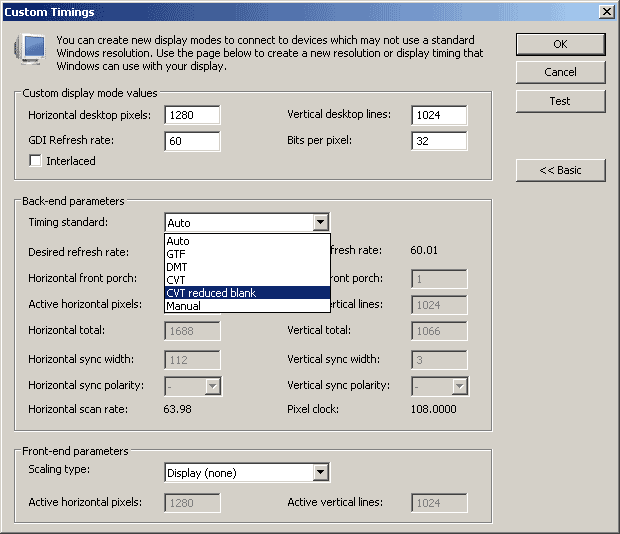620x534 pixels.
Task: Click the Horizontal desktop pixels field
Action: click(192, 115)
